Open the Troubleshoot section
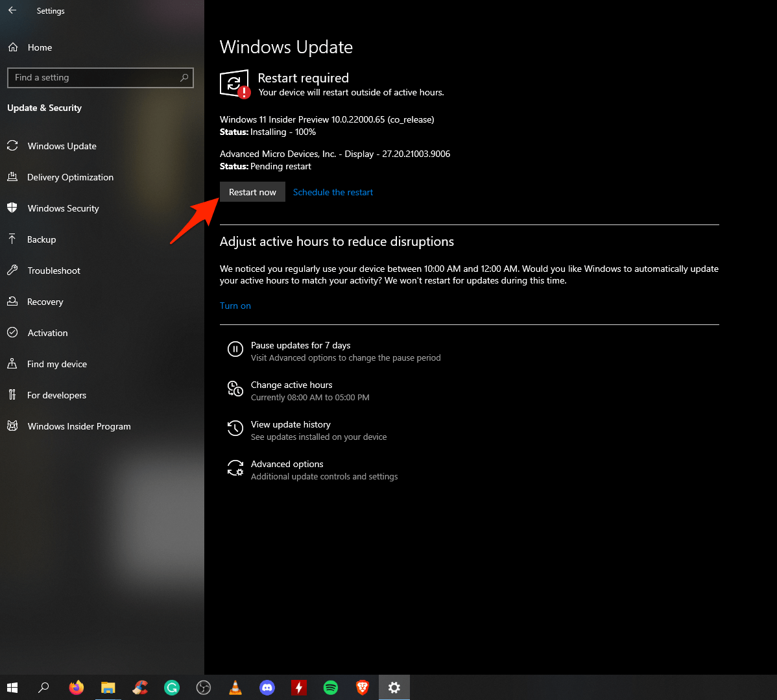777x700 pixels. click(x=53, y=270)
